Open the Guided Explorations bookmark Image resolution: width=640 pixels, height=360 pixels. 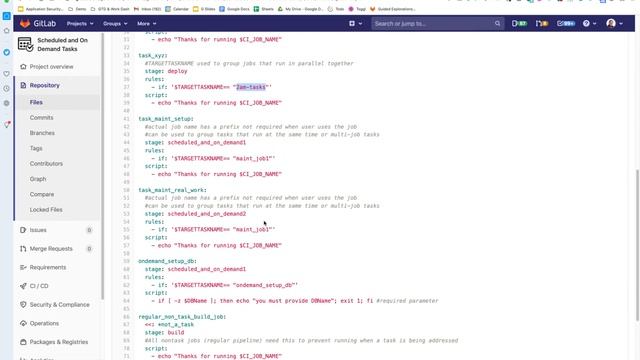point(393,9)
